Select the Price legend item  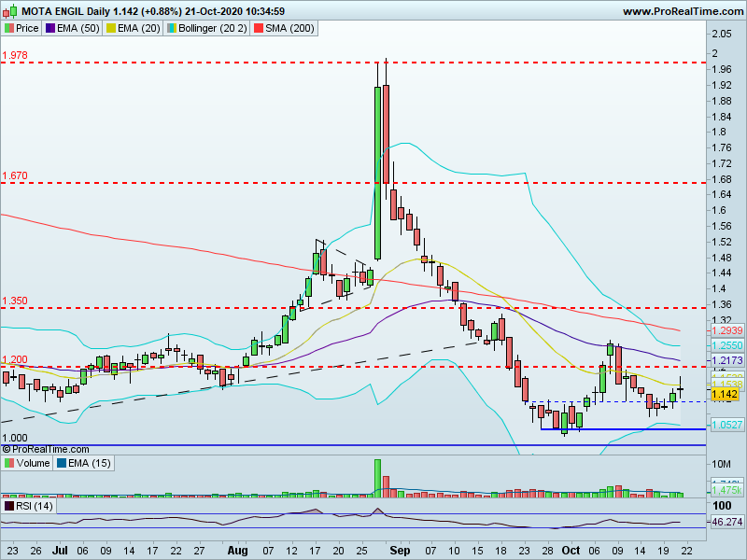click(x=21, y=28)
